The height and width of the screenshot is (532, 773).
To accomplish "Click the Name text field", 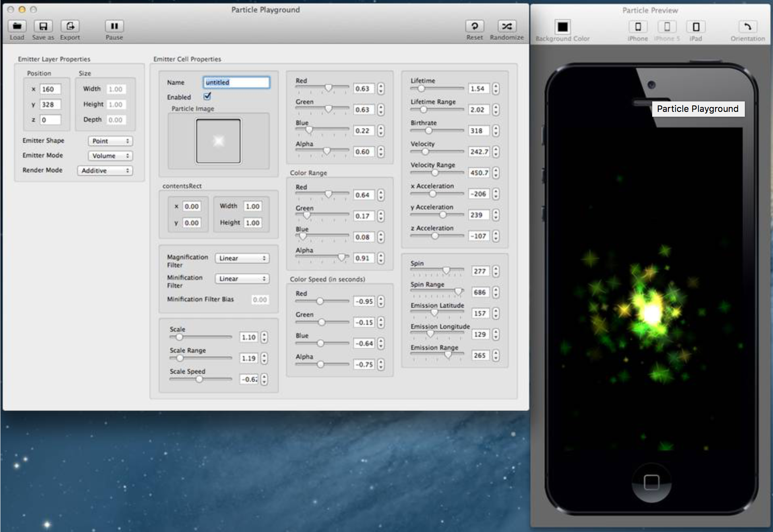I will [236, 82].
